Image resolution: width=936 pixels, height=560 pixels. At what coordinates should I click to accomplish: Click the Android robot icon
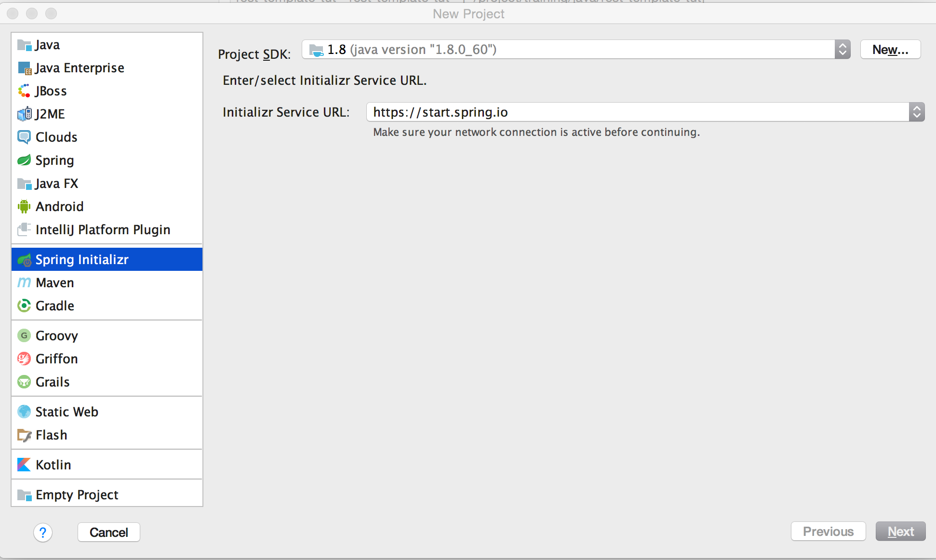[24, 207]
